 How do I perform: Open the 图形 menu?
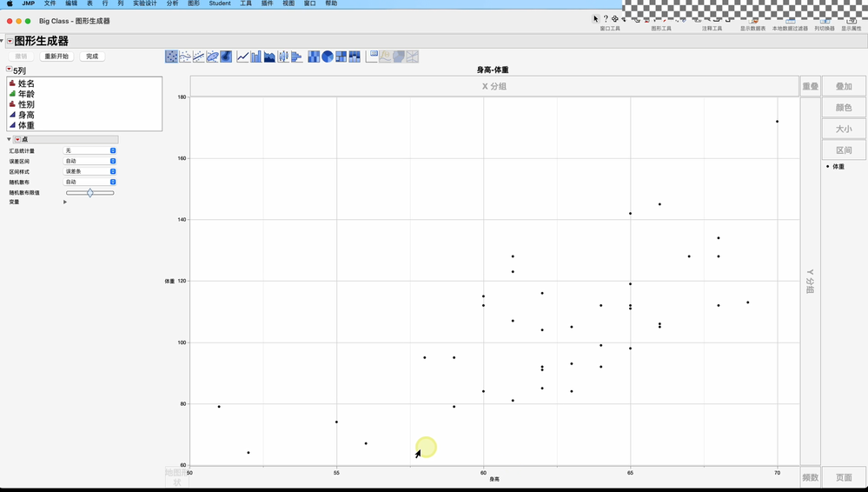coord(194,3)
